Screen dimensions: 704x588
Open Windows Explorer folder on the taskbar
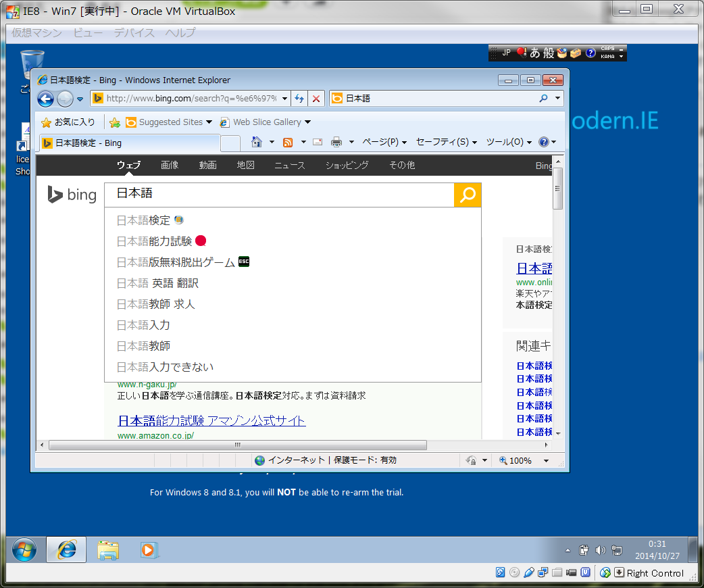point(107,550)
